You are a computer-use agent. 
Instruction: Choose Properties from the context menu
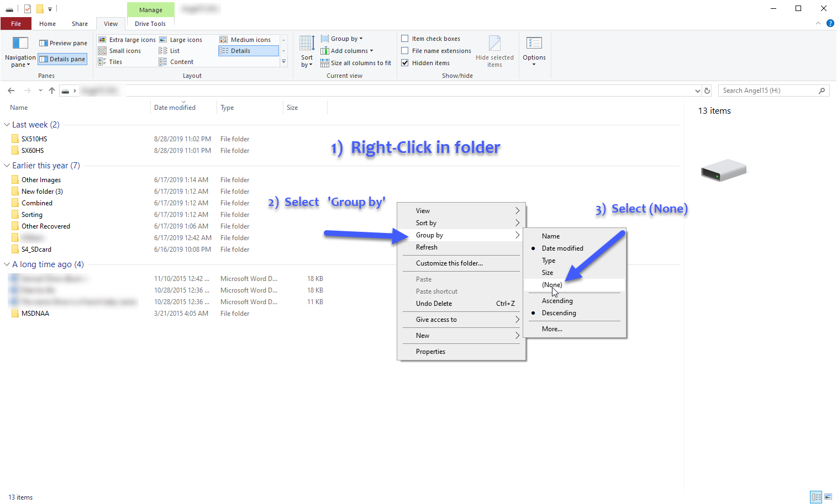click(x=430, y=352)
